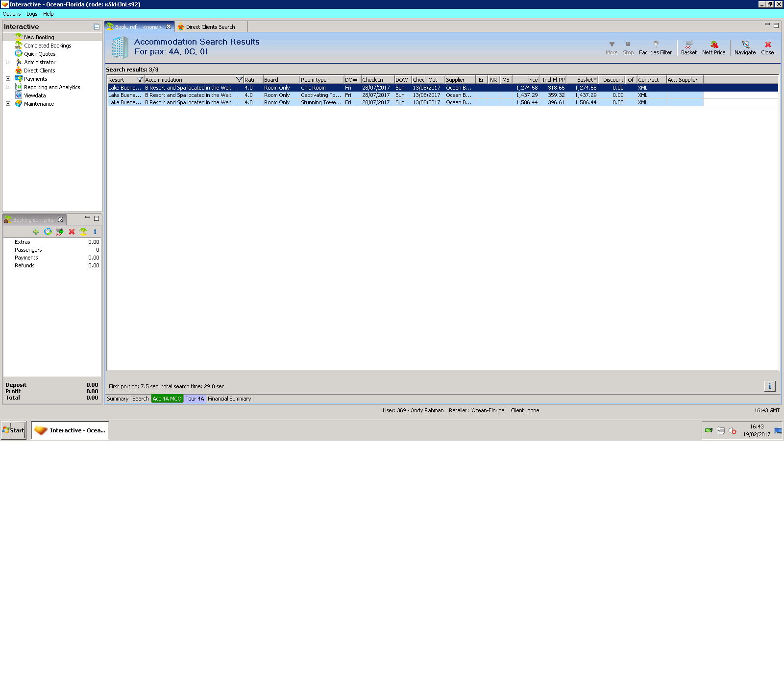Open the Help menu
Image resolution: width=784 pixels, height=686 pixels.
[x=48, y=14]
